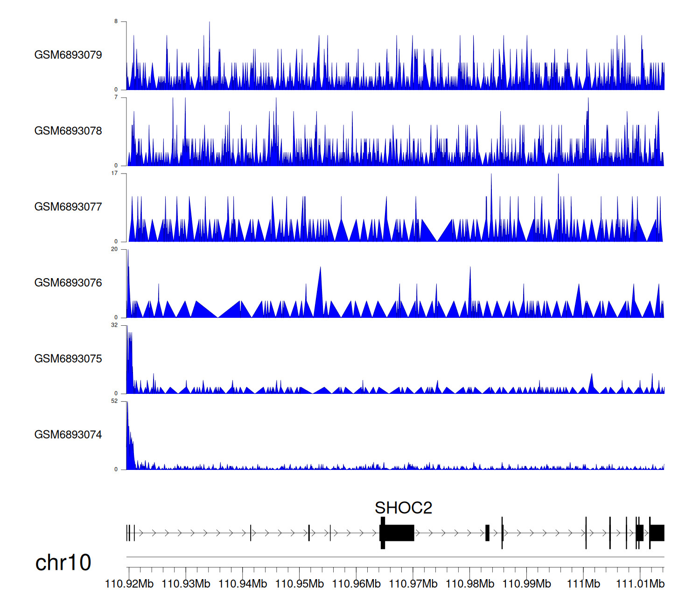Click the 110.97Mb axis label
Screen dimensions: 700x616
tap(413, 584)
